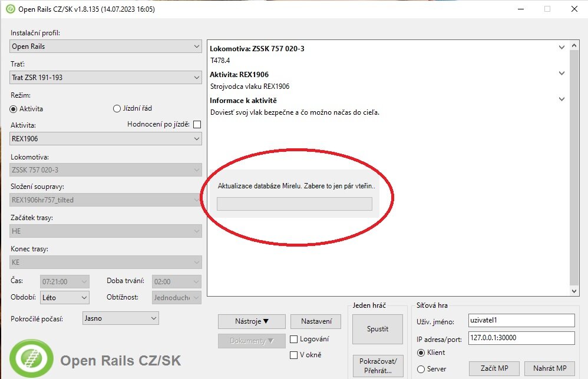Click the Začít MP button
Viewport: 588px width, 379px height.
pos(494,368)
